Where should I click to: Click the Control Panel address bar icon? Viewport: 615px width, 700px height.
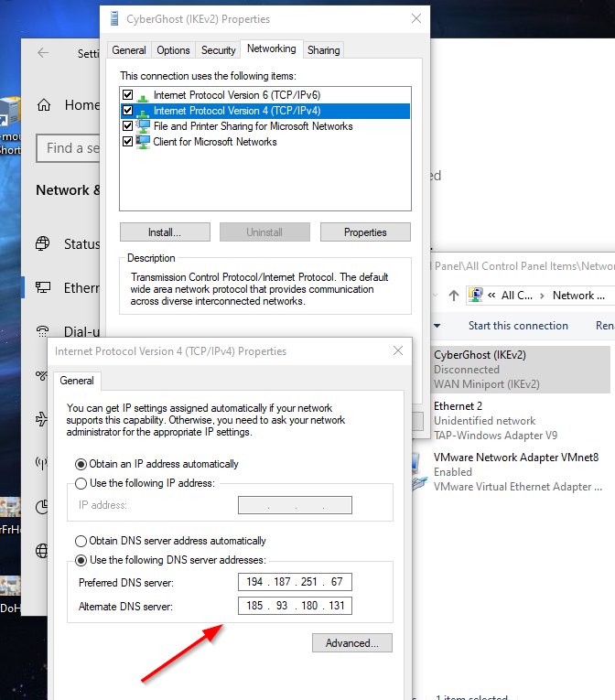tap(475, 295)
